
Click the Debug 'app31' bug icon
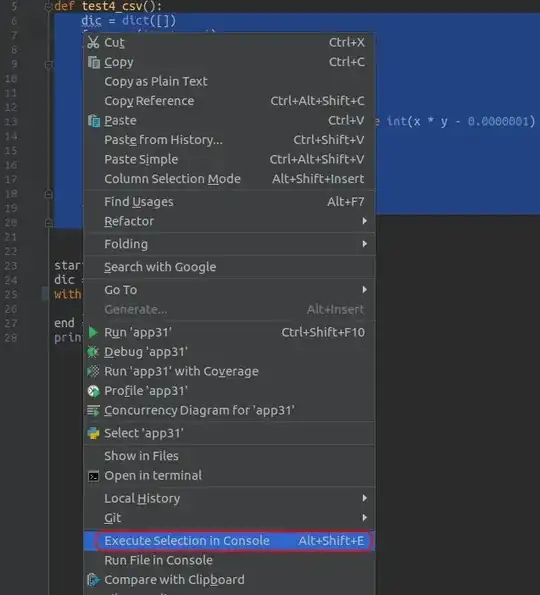pyautogui.click(x=93, y=352)
